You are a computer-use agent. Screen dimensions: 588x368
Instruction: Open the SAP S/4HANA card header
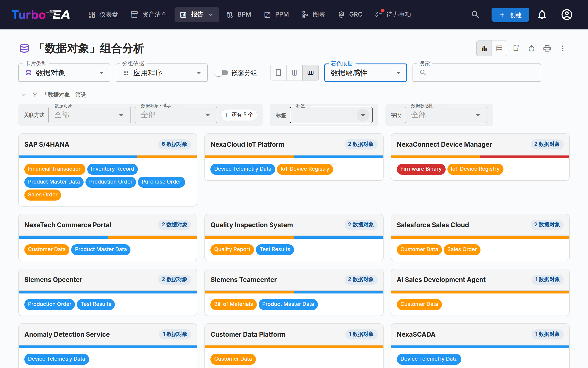pos(108,144)
